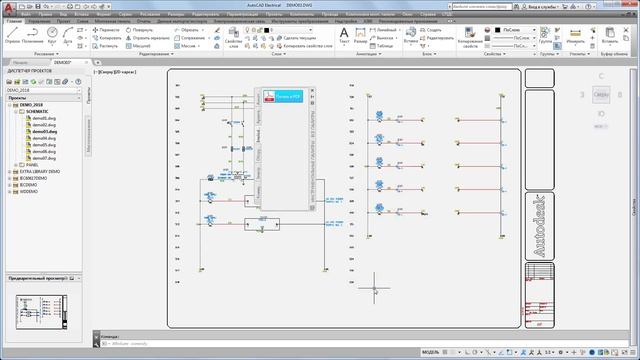Open the Главная ribbon tab
This screenshot has width=640, height=360.
(x=14, y=21)
